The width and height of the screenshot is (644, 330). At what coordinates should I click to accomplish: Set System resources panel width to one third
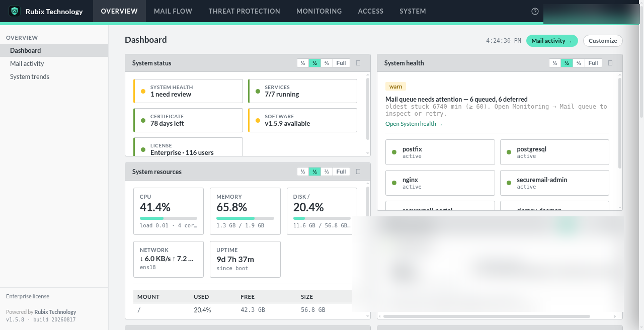303,172
